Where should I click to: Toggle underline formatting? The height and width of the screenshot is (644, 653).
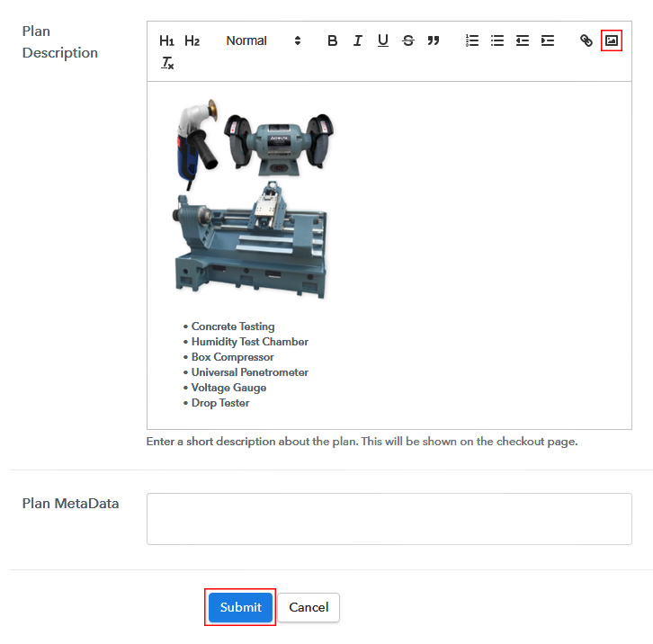383,40
